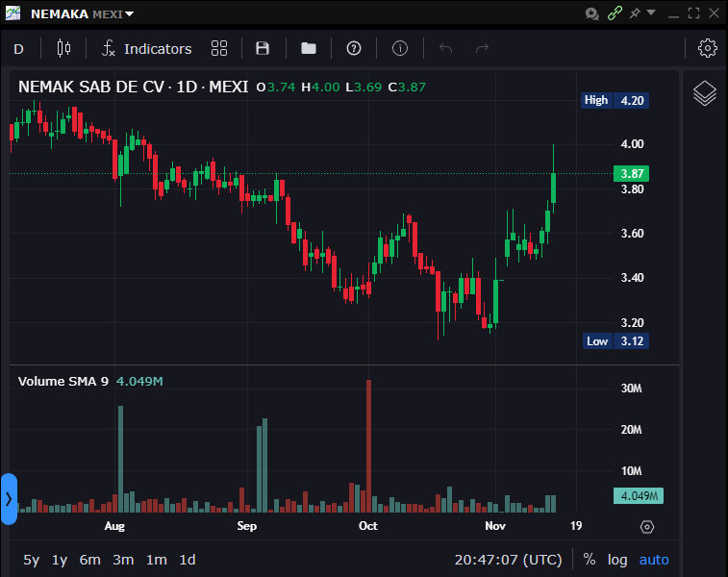
Task: Toggle the auto scale option
Action: pyautogui.click(x=654, y=560)
